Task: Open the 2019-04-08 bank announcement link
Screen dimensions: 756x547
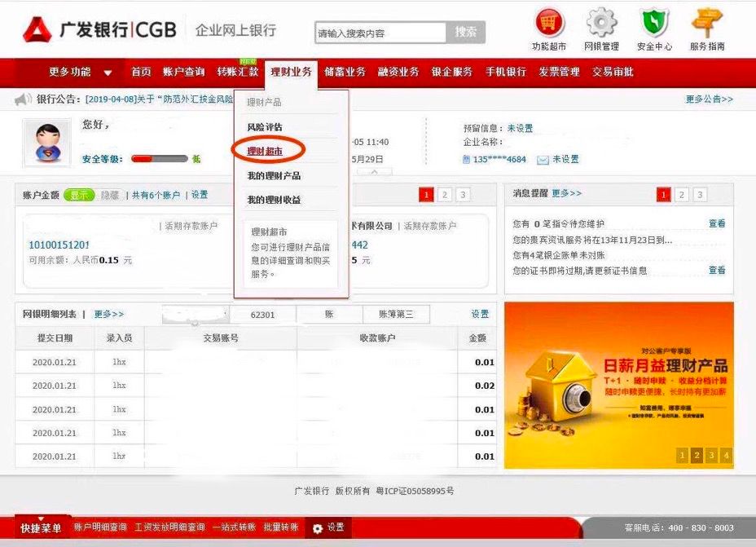Action: (x=160, y=99)
